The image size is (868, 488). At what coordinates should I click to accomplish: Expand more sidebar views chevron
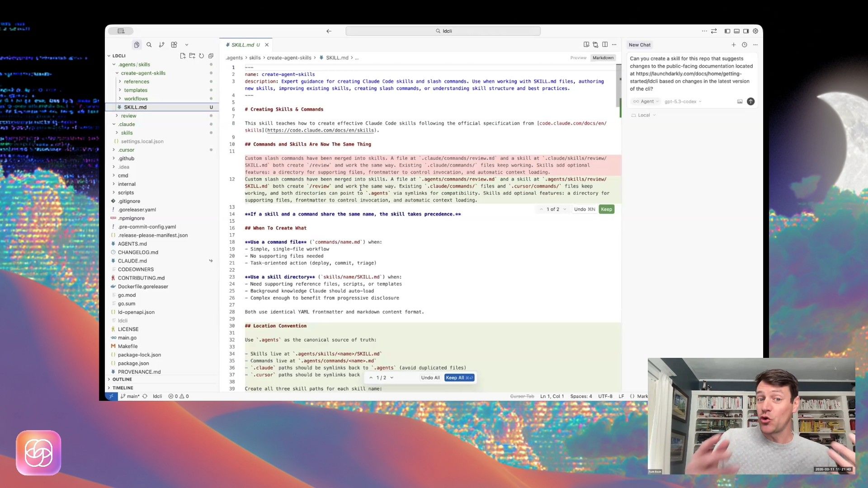[187, 45]
